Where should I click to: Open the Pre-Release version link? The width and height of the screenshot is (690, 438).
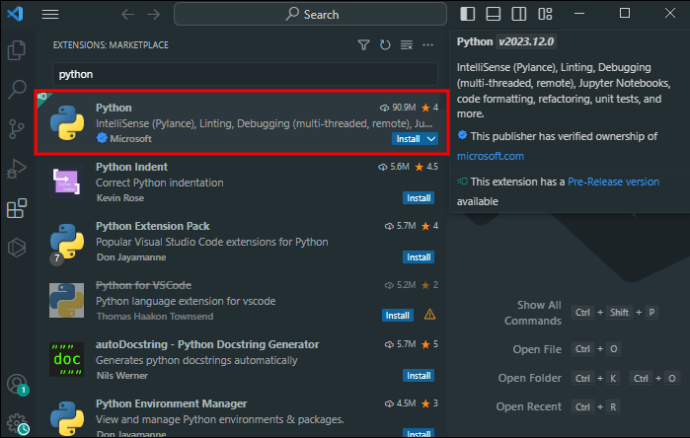613,182
